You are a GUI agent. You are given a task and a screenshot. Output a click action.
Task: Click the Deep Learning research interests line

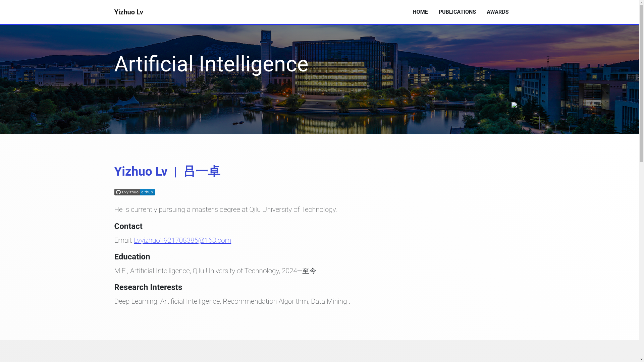click(x=232, y=301)
